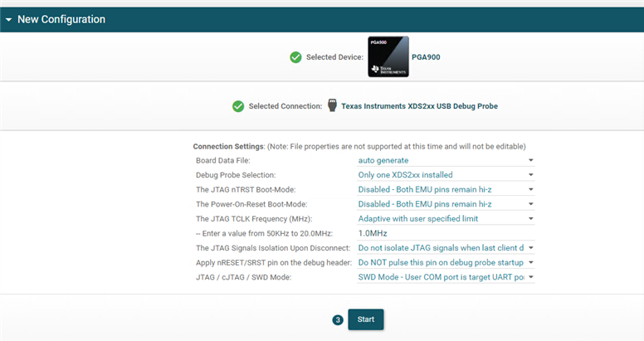This screenshot has height=341, width=644.
Task: Collapse the New Configuration section arrow
Action: (x=8, y=20)
